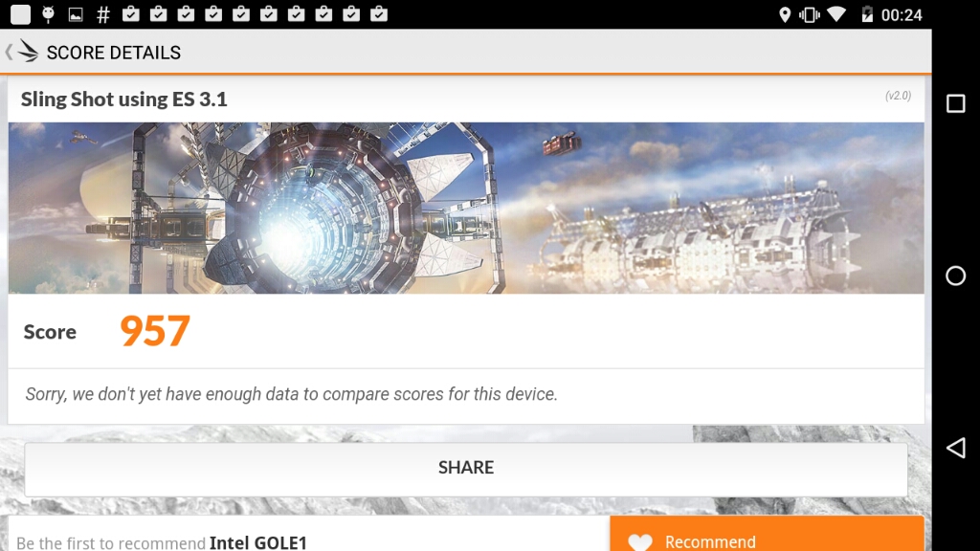This screenshot has width=980, height=551.
Task: Tap the vibrate mode status icon
Action: click(x=810, y=15)
